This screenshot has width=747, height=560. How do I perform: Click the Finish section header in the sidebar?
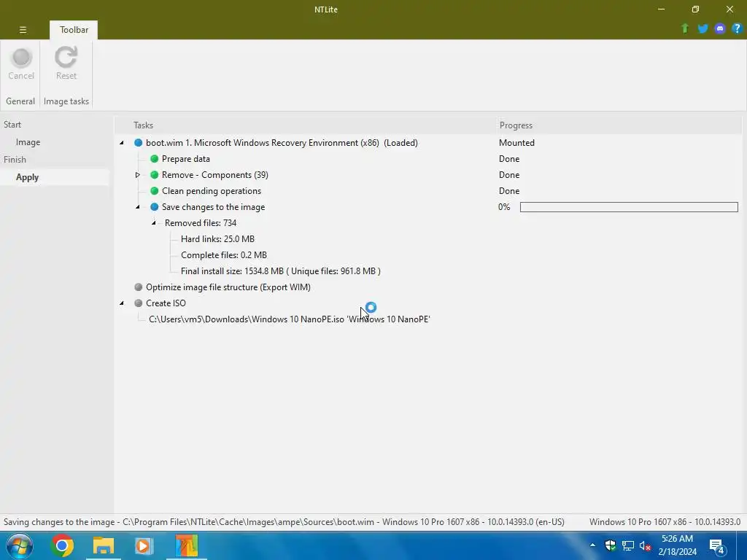coord(15,160)
